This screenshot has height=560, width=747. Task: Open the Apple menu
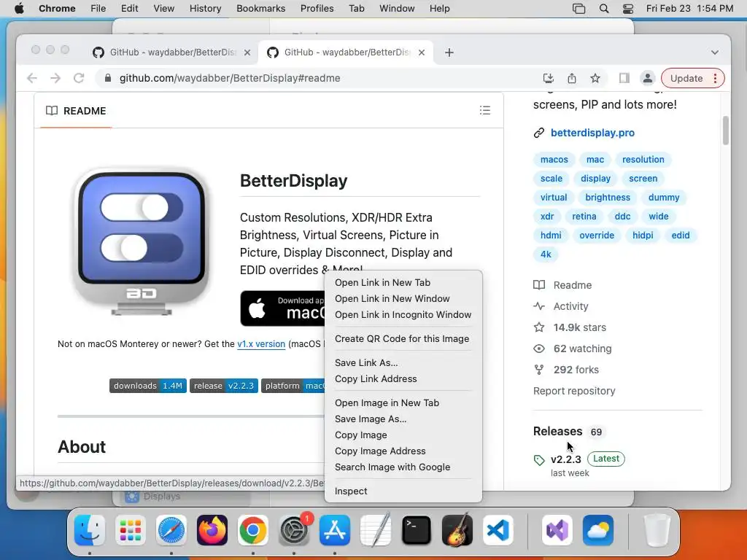click(19, 9)
